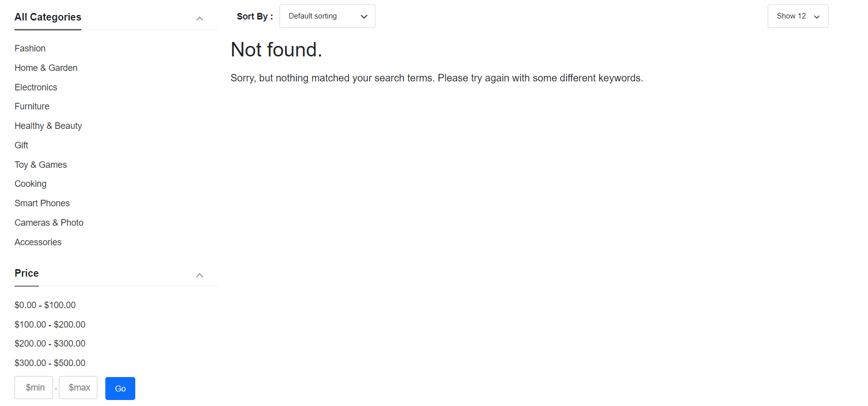Open Home & Garden category
868x406 pixels.
pos(46,68)
